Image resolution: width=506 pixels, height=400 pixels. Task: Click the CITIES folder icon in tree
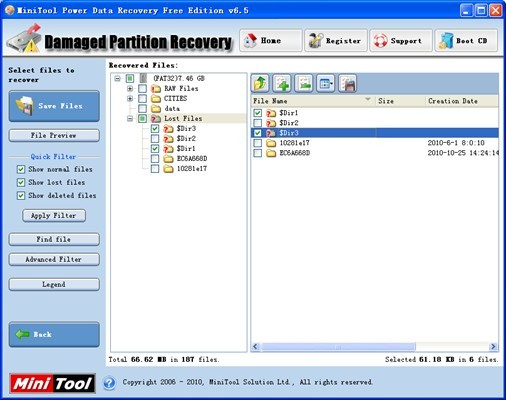pos(156,99)
